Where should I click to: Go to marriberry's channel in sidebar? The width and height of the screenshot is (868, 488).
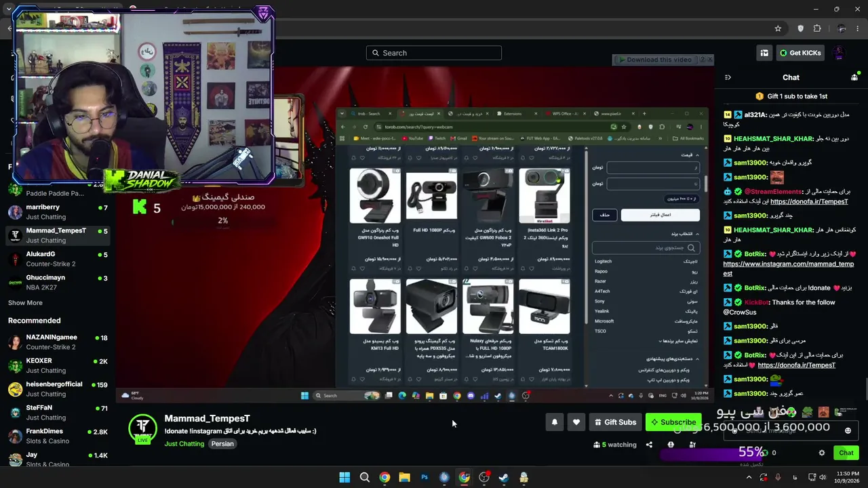click(x=57, y=211)
